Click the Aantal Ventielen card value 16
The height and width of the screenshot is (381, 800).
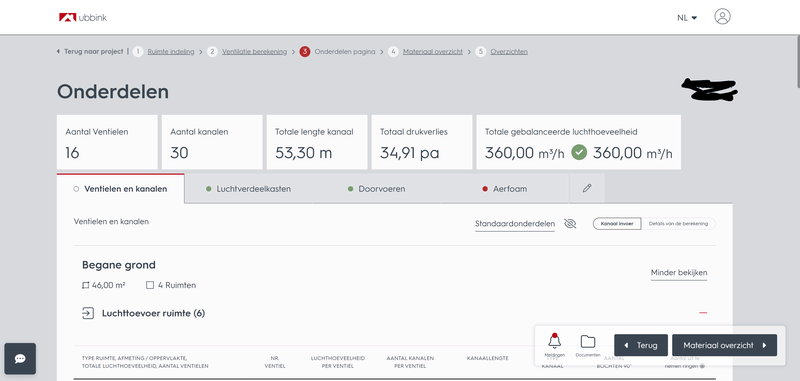[72, 153]
